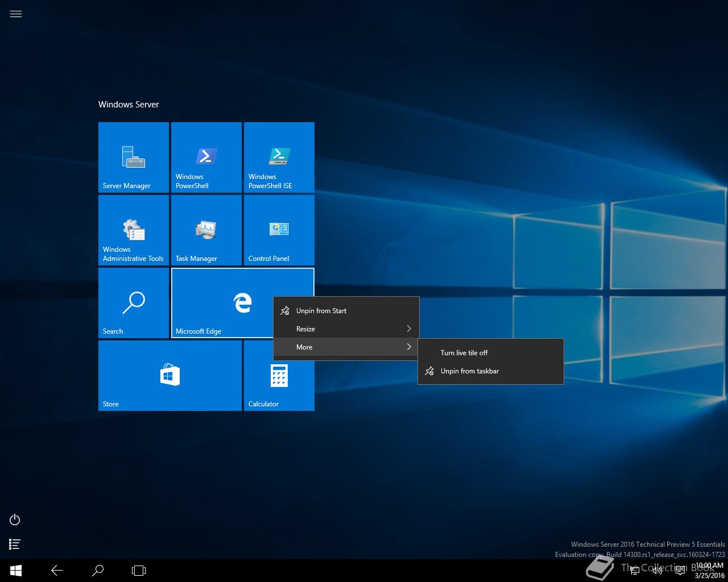The width and height of the screenshot is (728, 582).
Task: Click the Windows Start button
Action: coord(16,570)
